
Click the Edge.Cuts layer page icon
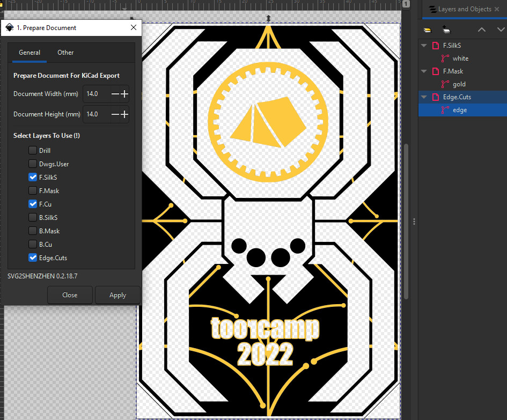coord(436,97)
